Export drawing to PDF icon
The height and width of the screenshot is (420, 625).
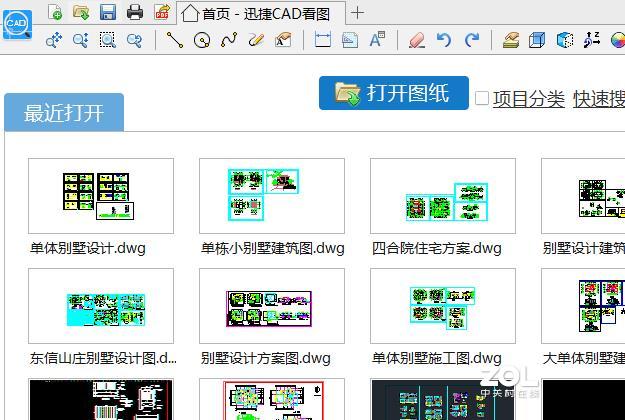click(162, 12)
